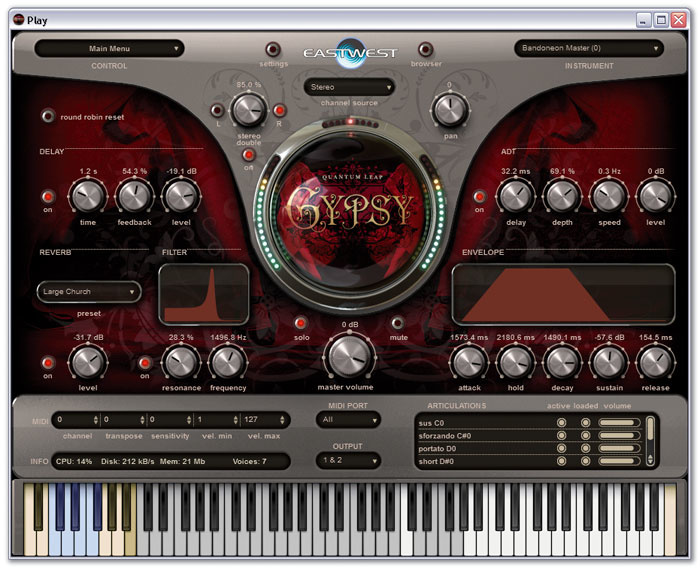
Task: Click the delay time knob
Action: point(88,196)
